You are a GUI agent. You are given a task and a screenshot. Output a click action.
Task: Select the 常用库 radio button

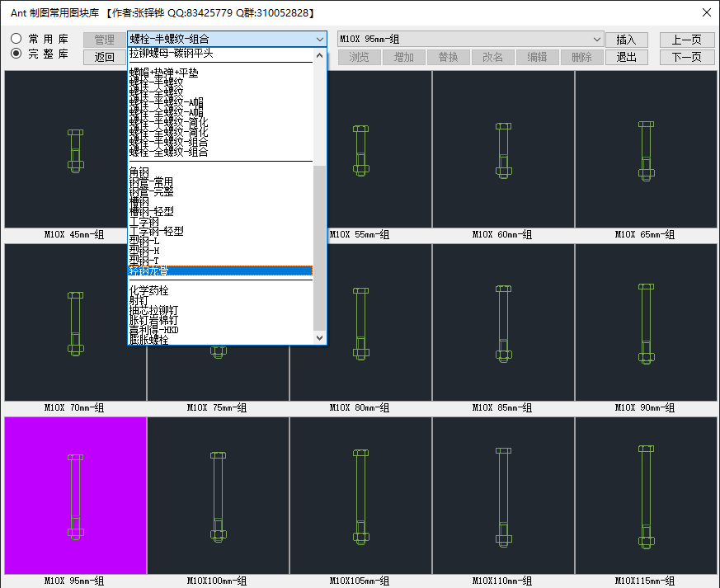coord(16,39)
